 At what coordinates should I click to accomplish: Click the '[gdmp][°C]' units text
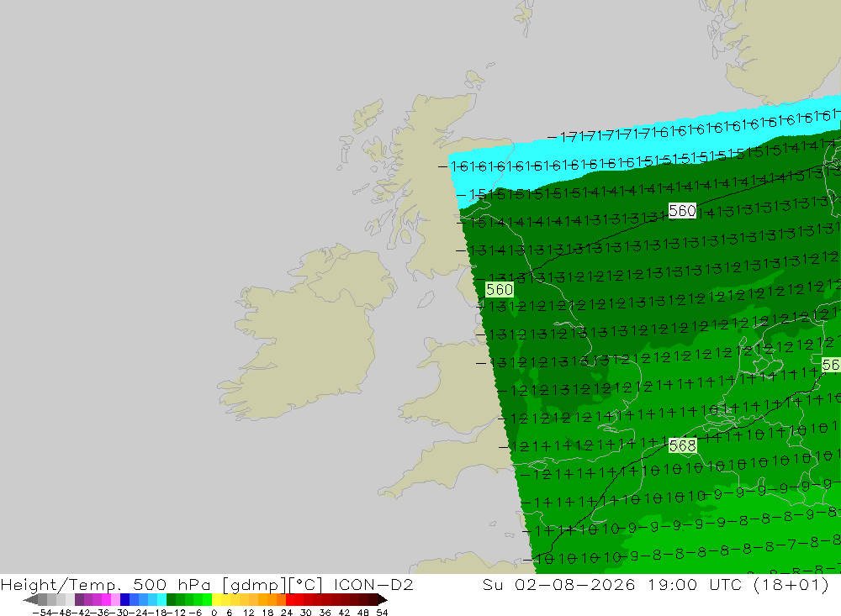click(x=272, y=584)
